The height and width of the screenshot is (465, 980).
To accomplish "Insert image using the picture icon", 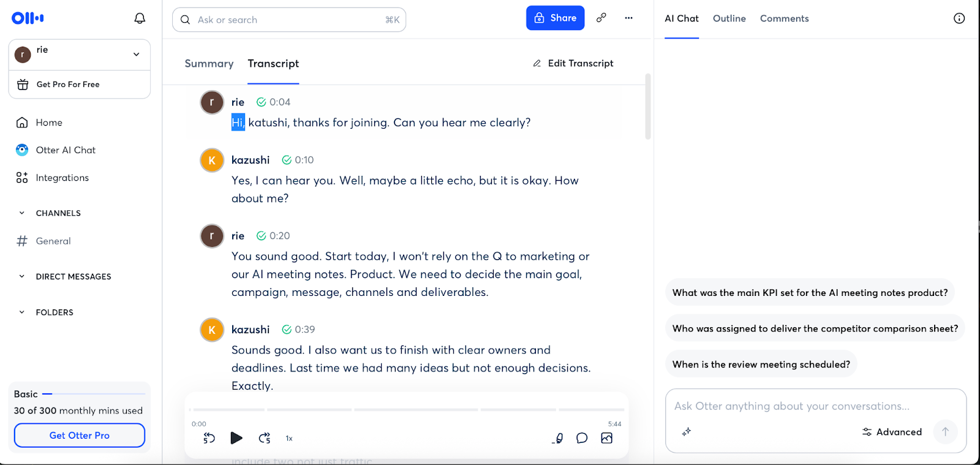I will [x=607, y=438].
